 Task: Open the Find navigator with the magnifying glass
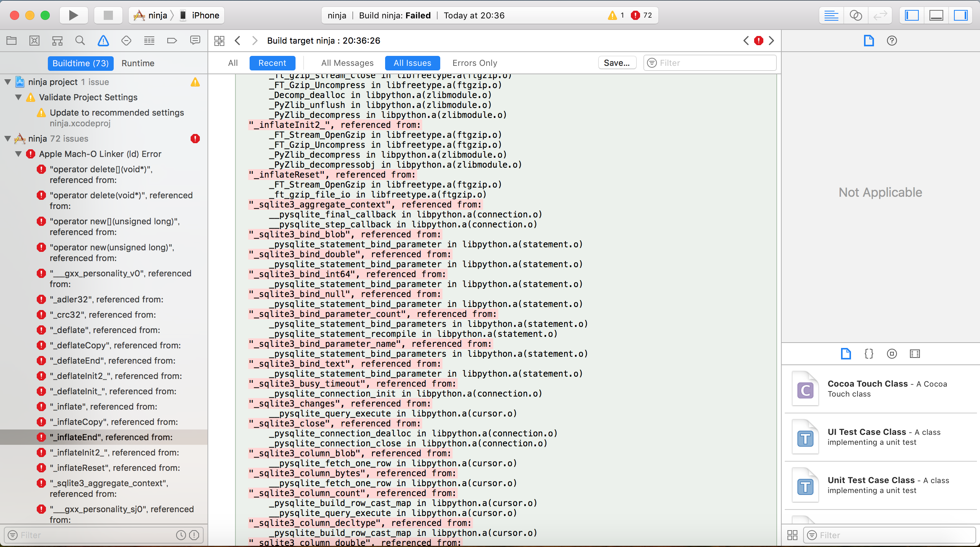click(80, 40)
